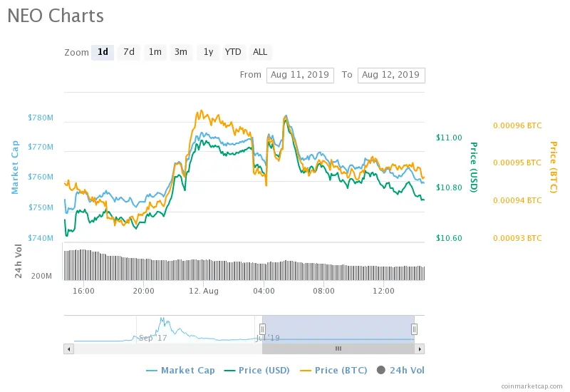Select the YTD zoom range
570x392 pixels.
[233, 52]
